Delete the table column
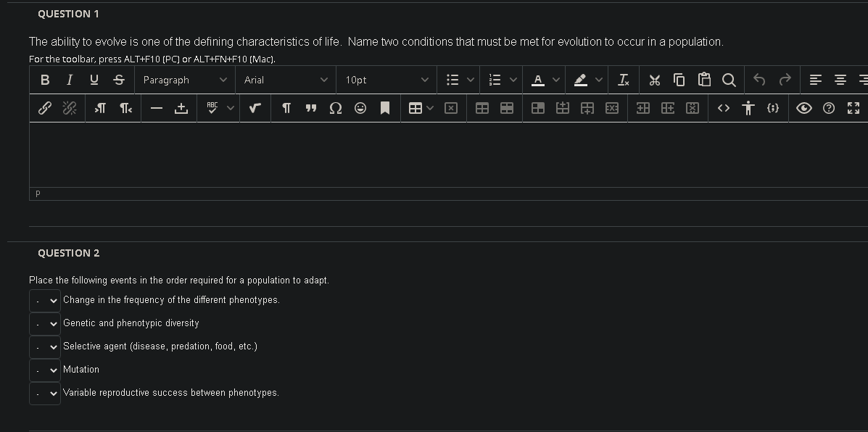Viewport: 868px width, 432px height. [x=693, y=109]
